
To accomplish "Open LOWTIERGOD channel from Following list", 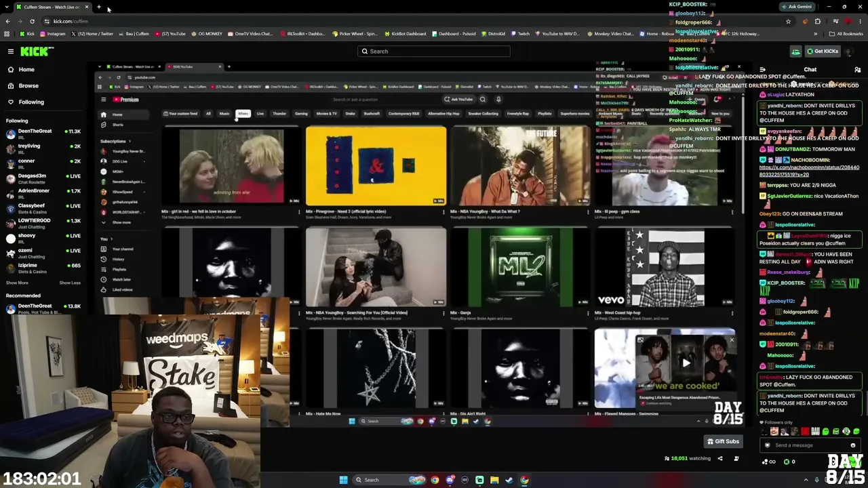I will (x=42, y=224).
